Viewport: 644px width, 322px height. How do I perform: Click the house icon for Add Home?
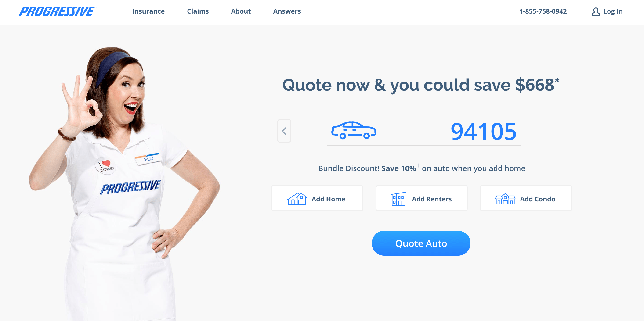click(297, 199)
